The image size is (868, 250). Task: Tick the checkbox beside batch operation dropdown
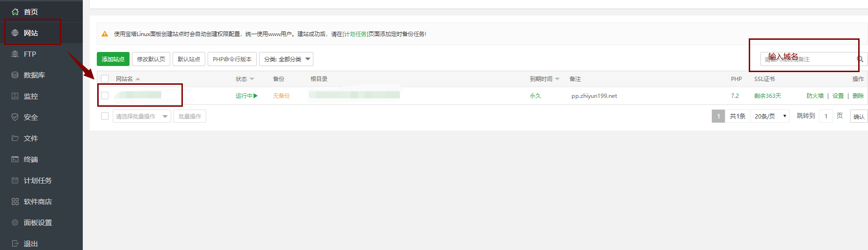point(105,116)
